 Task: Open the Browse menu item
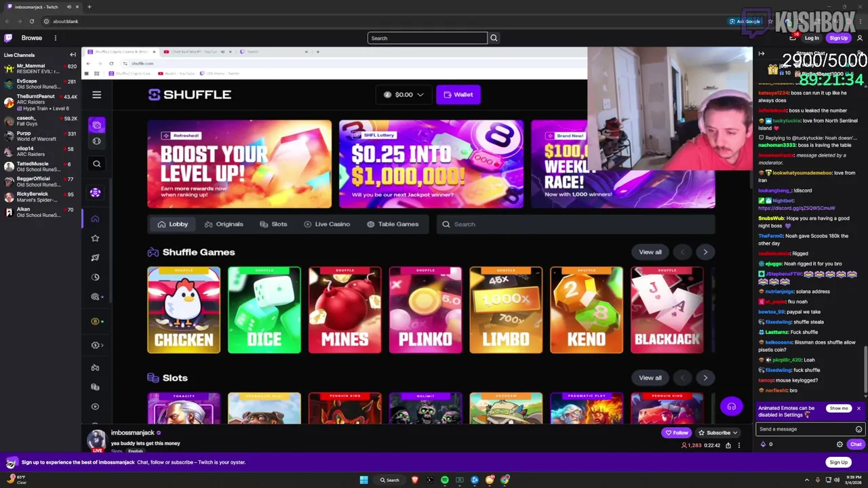tap(31, 38)
